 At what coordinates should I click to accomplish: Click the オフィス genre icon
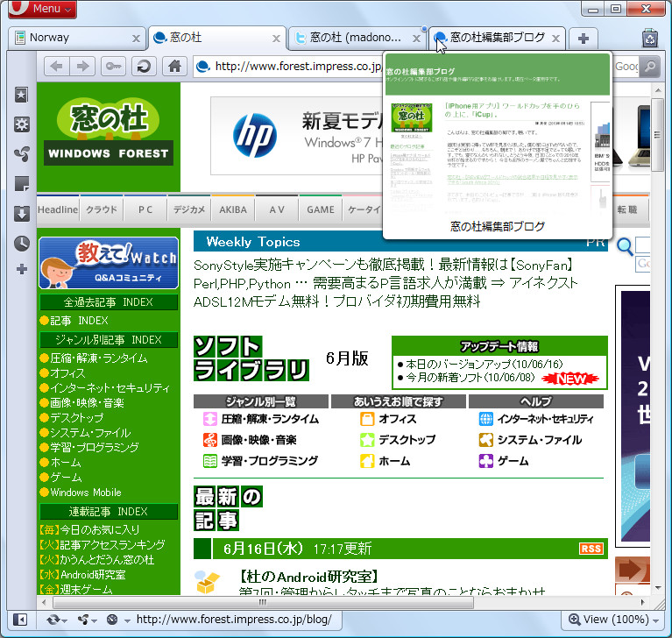tap(367, 419)
